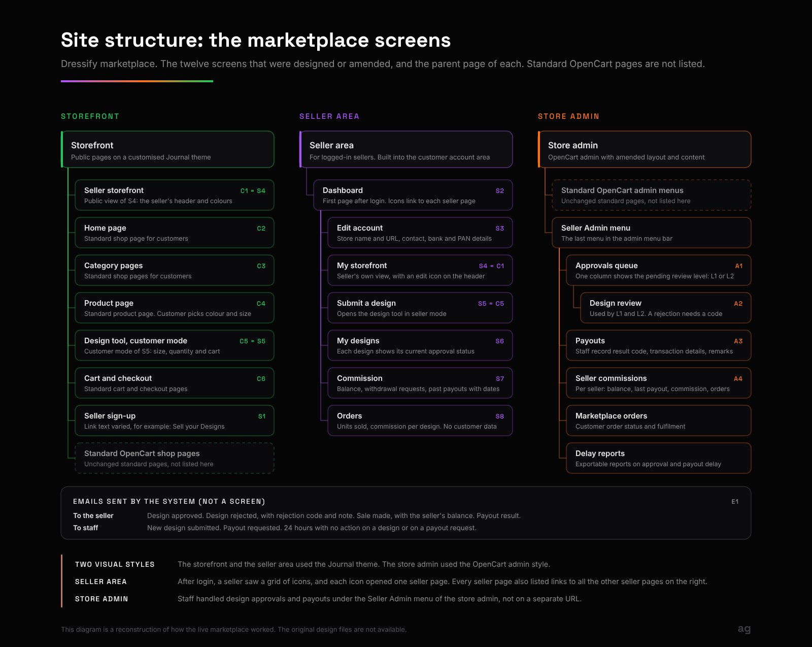Viewport: 812px width, 647px height.
Task: Click the SELLER AREA column heading
Action: pos(329,116)
